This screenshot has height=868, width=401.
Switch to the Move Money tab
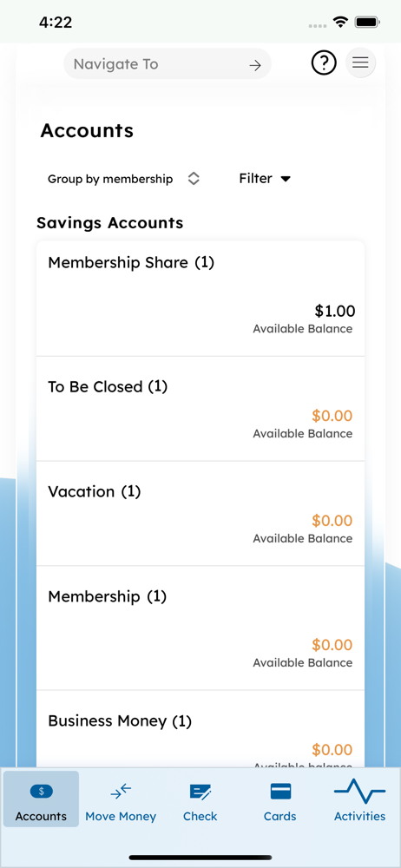[121, 799]
